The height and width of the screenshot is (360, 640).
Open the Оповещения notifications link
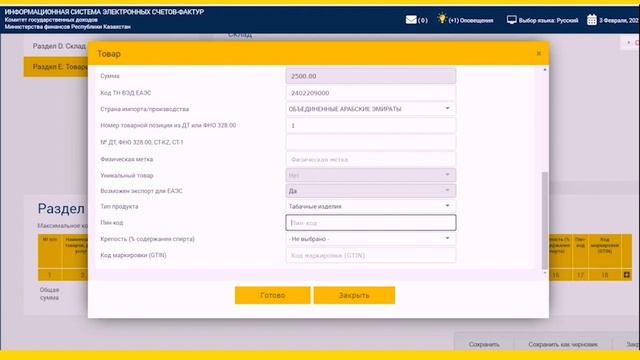coord(471,20)
